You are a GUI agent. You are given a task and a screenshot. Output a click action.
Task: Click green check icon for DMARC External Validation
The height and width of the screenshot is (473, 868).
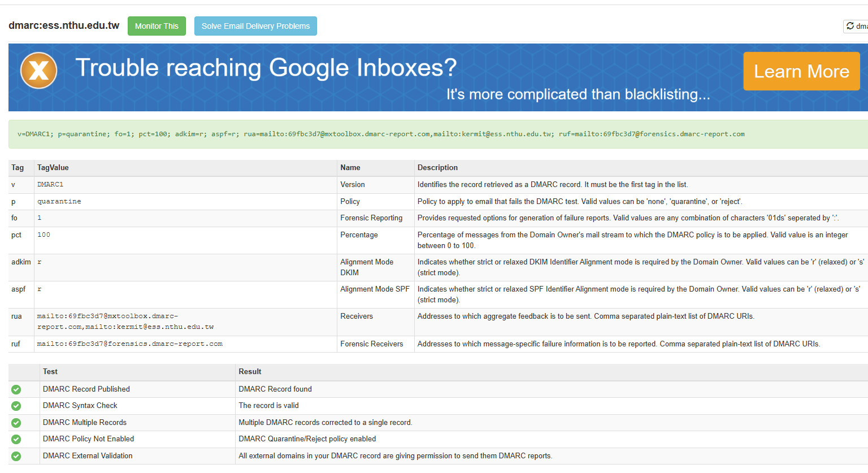click(16, 456)
